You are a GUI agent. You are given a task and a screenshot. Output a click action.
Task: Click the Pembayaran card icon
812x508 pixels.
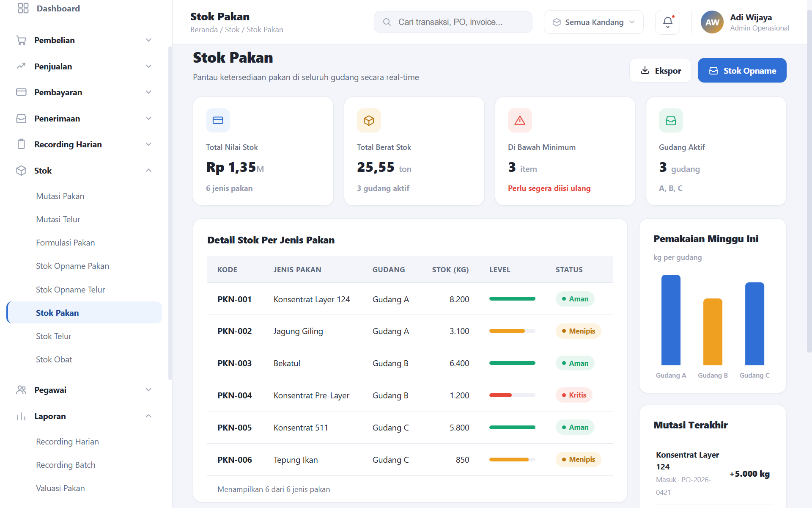[21, 92]
